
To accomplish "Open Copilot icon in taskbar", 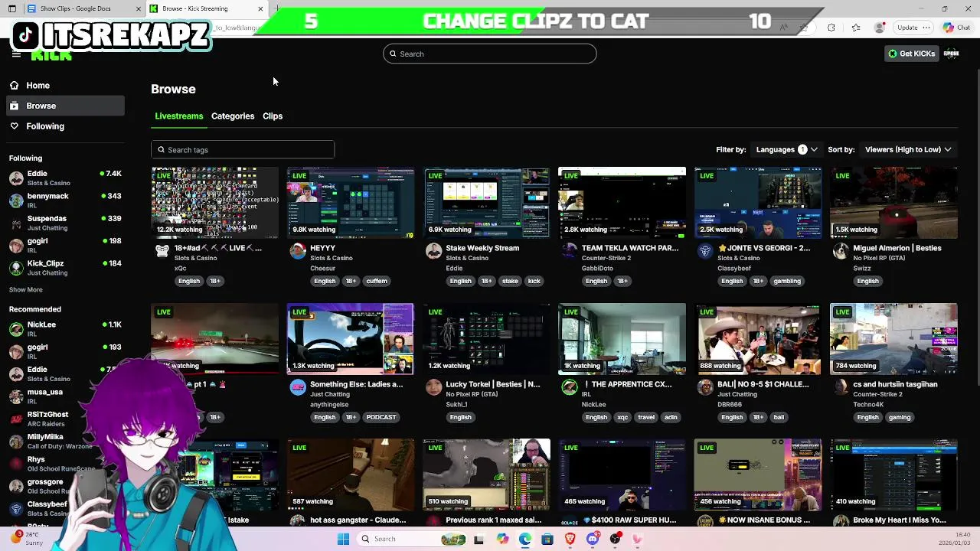I will pyautogui.click(x=502, y=539).
